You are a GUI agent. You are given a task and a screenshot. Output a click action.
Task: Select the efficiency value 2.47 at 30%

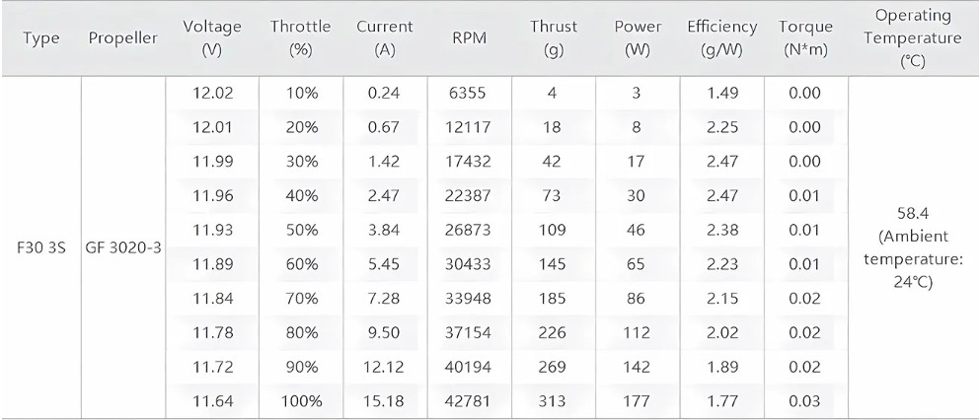click(721, 162)
